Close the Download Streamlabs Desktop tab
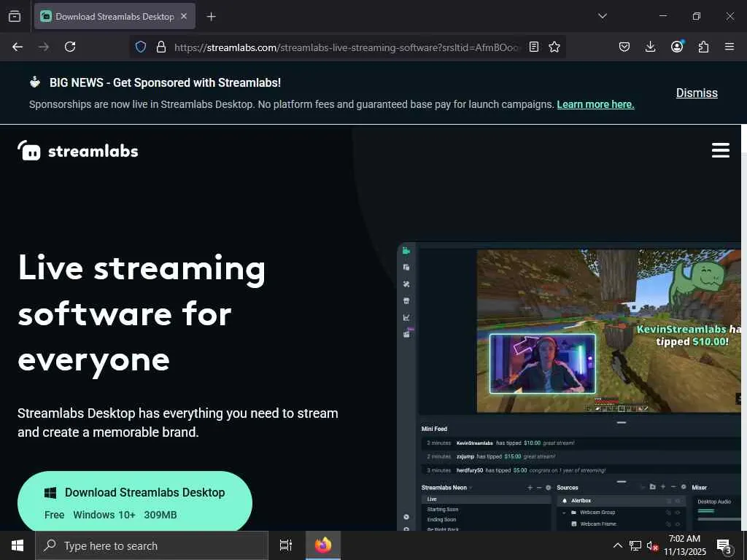 tap(184, 16)
